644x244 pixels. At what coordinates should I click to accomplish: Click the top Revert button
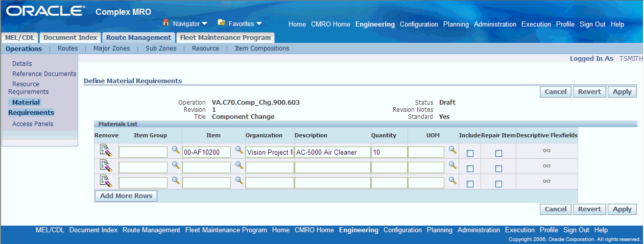click(x=589, y=92)
